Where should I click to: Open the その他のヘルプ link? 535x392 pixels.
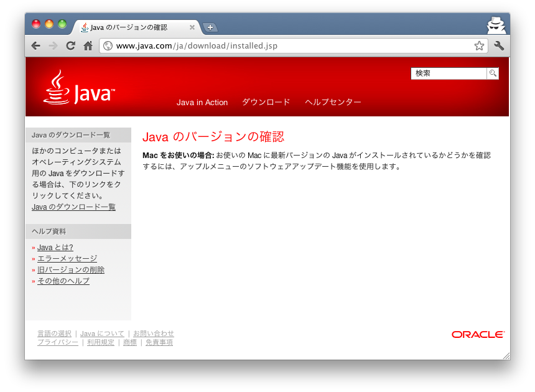(63, 281)
